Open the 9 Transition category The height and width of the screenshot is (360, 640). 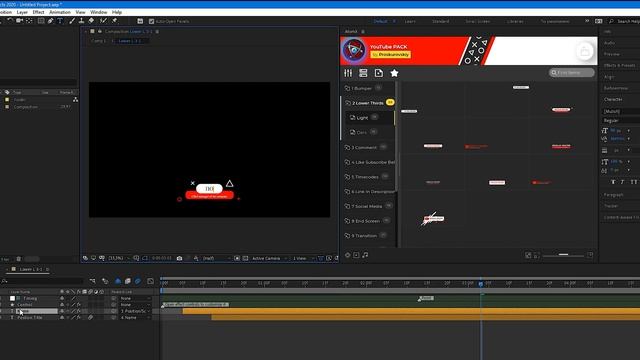click(365, 236)
